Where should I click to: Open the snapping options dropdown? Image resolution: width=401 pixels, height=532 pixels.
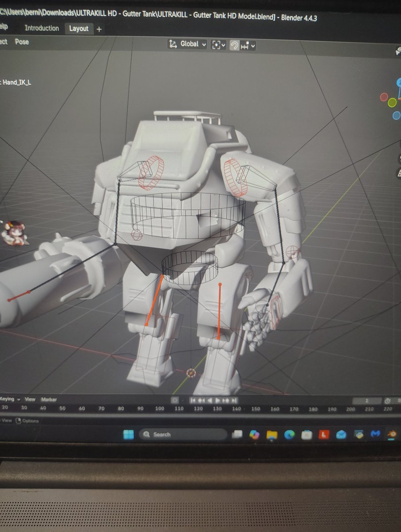248,45
